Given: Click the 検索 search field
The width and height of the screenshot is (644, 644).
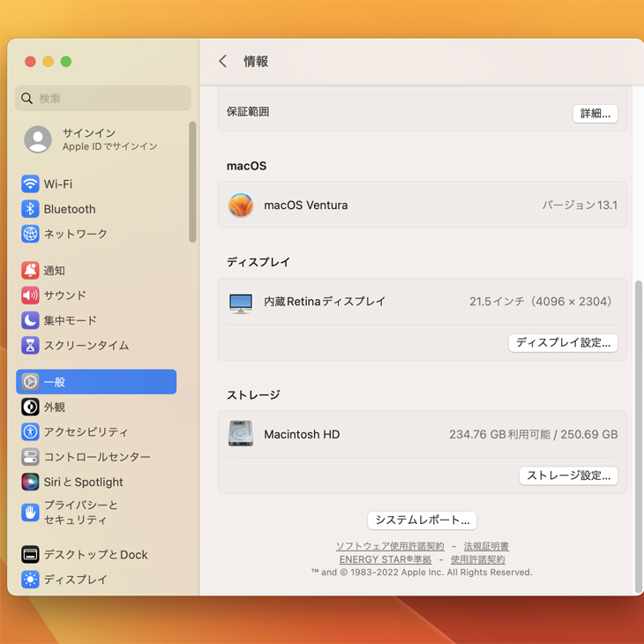Looking at the screenshot, I should (x=103, y=99).
